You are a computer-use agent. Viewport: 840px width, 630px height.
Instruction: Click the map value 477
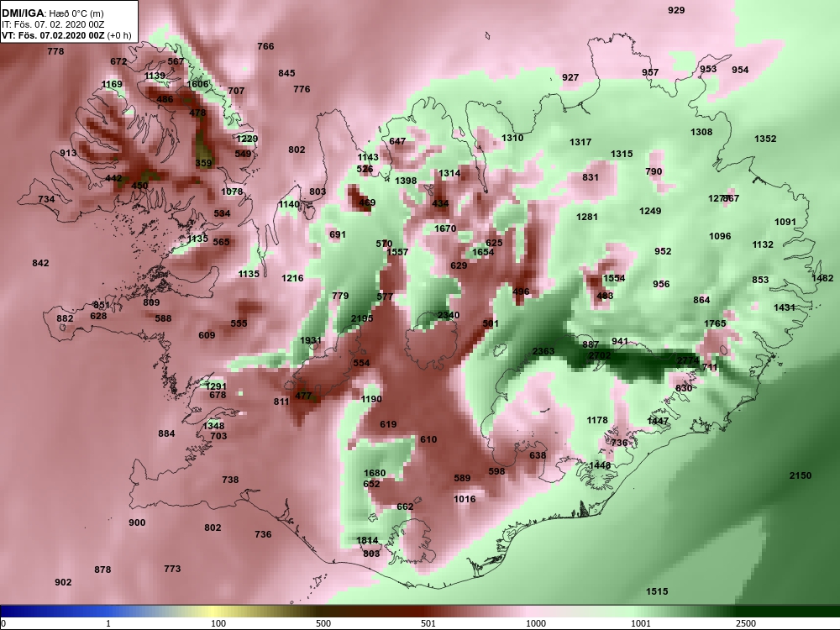tap(303, 396)
